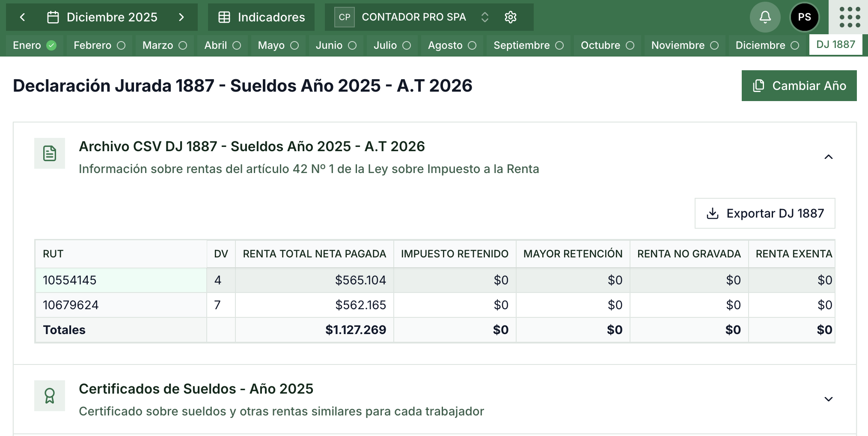This screenshot has width=868, height=436.
Task: Export the DJ 1887 file
Action: point(765,213)
